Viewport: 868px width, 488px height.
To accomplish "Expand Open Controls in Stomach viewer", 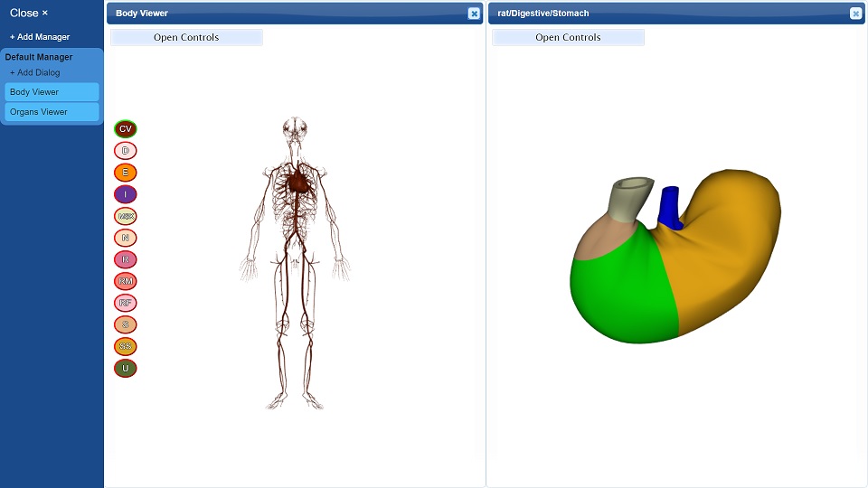I will pos(568,37).
